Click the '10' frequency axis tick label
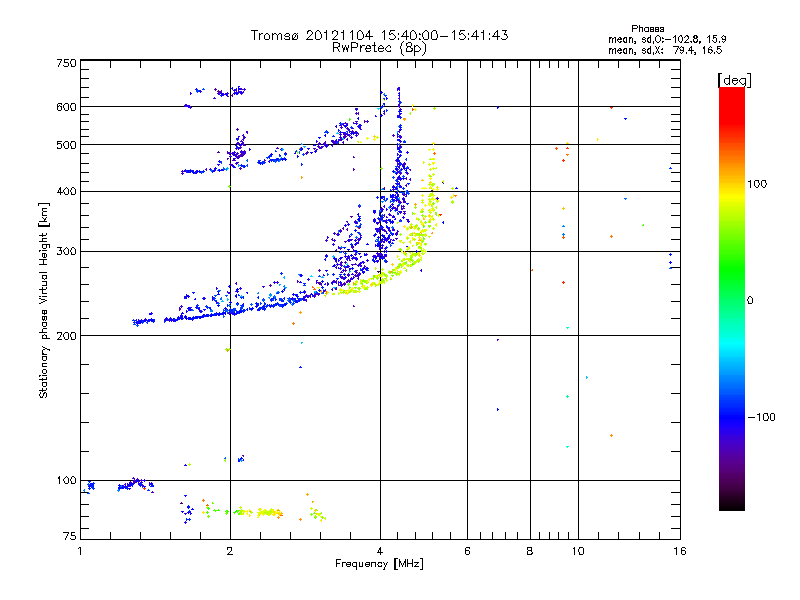 coord(578,551)
